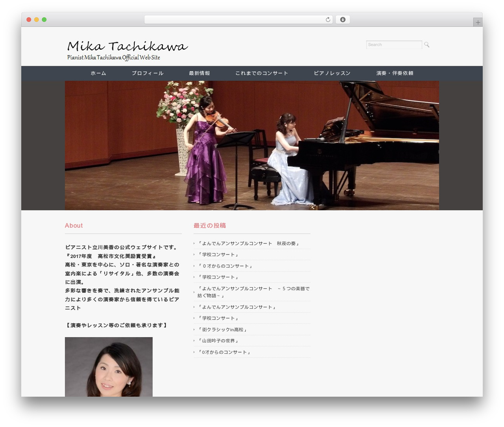Viewport: 504px width, 427px height.
Task: Reload the page using the refresh icon
Action: click(328, 20)
